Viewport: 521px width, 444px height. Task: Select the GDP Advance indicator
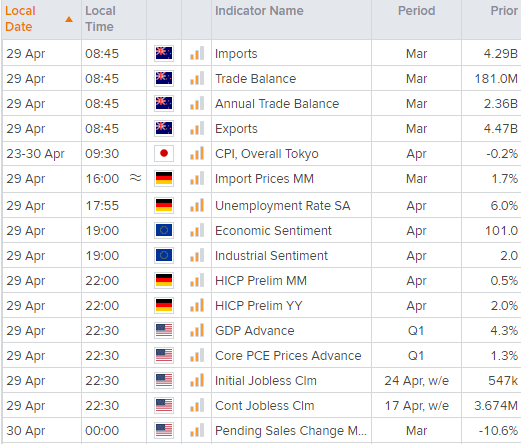[x=255, y=331]
